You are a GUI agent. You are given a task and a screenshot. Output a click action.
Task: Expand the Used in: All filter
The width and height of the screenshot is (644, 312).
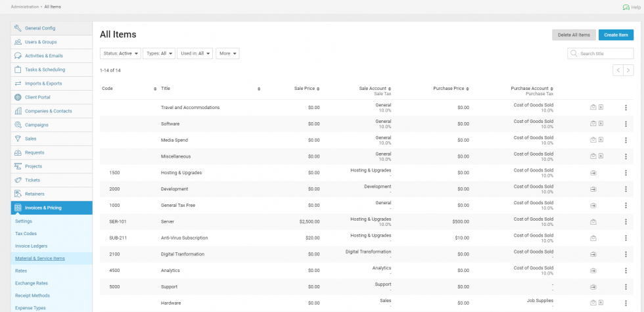tap(195, 53)
